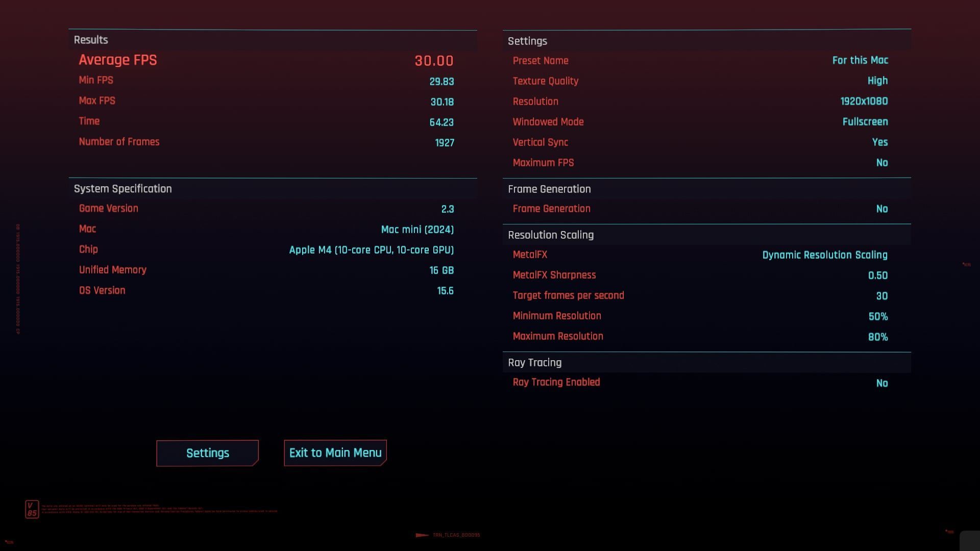Viewport: 980px width, 551px height.
Task: Select the Resolution Scaling section header
Action: tap(550, 235)
